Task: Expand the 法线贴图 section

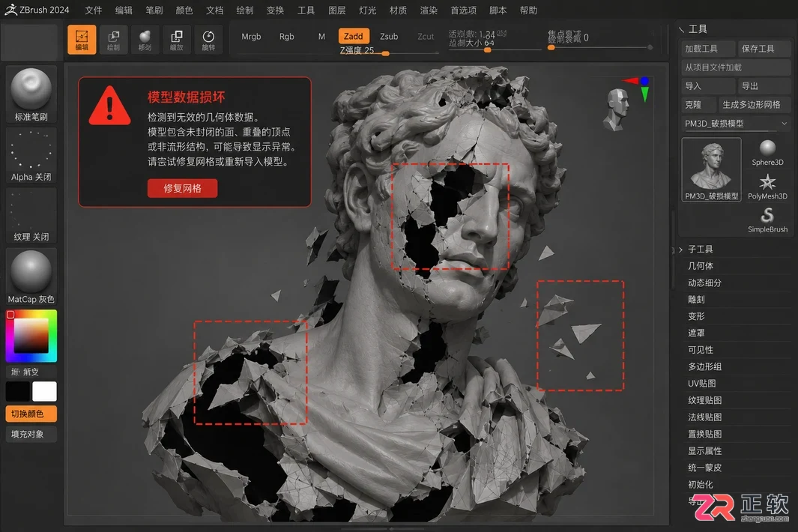Action: pyautogui.click(x=704, y=417)
